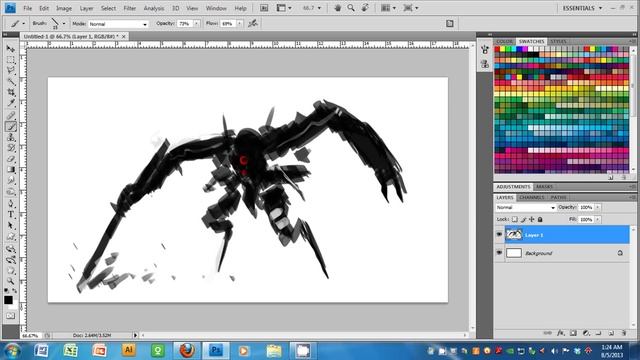Select the Healing Brush tool

11,116
